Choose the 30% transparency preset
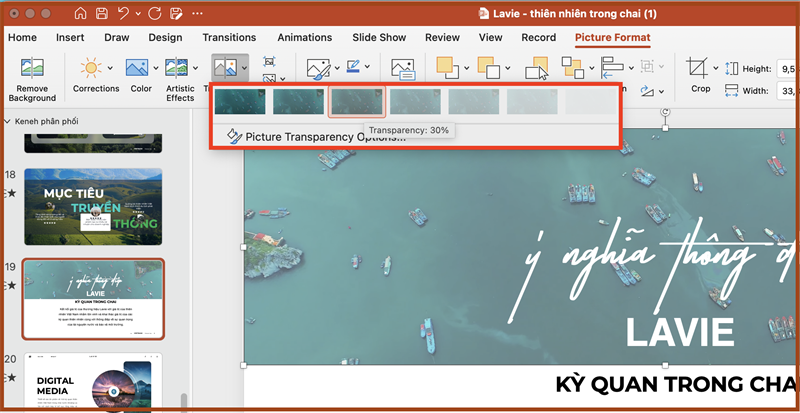800x413 pixels. click(x=357, y=101)
